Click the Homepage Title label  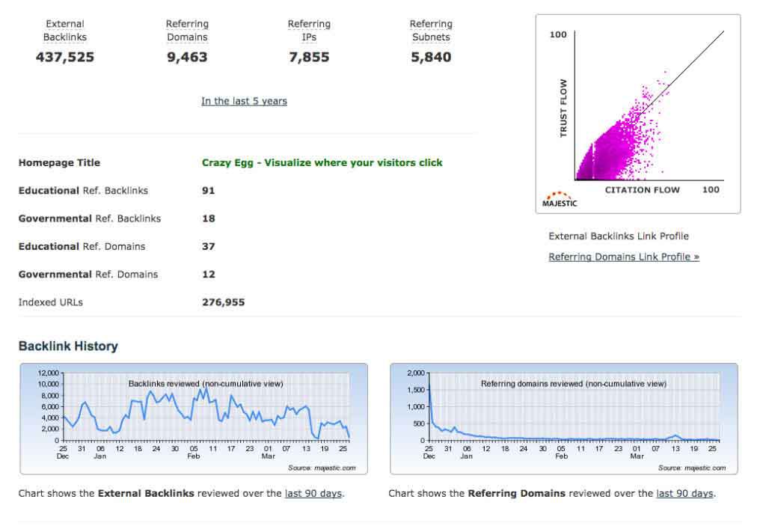(x=59, y=162)
